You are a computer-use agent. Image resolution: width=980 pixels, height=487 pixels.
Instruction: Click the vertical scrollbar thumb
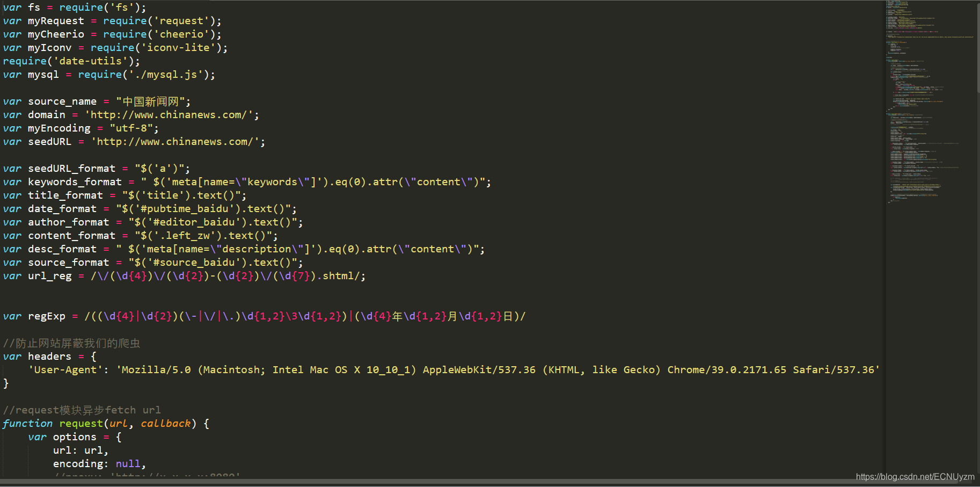pyautogui.click(x=977, y=47)
